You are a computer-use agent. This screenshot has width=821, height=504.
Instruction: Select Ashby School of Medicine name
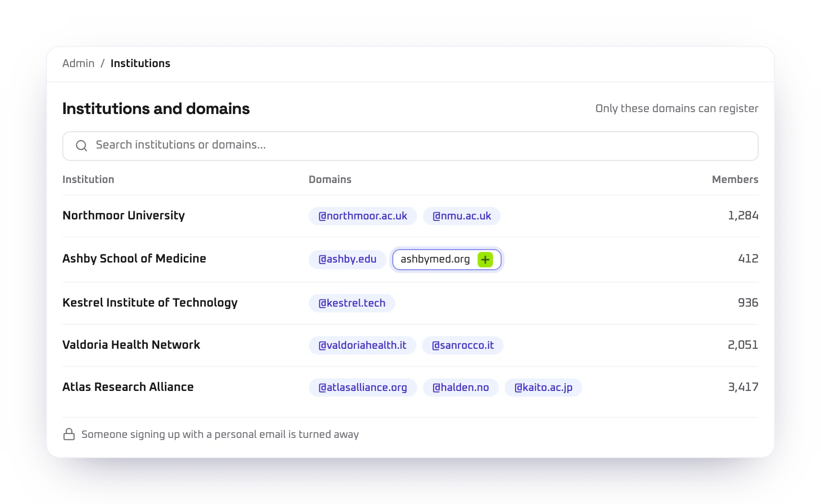point(134,259)
